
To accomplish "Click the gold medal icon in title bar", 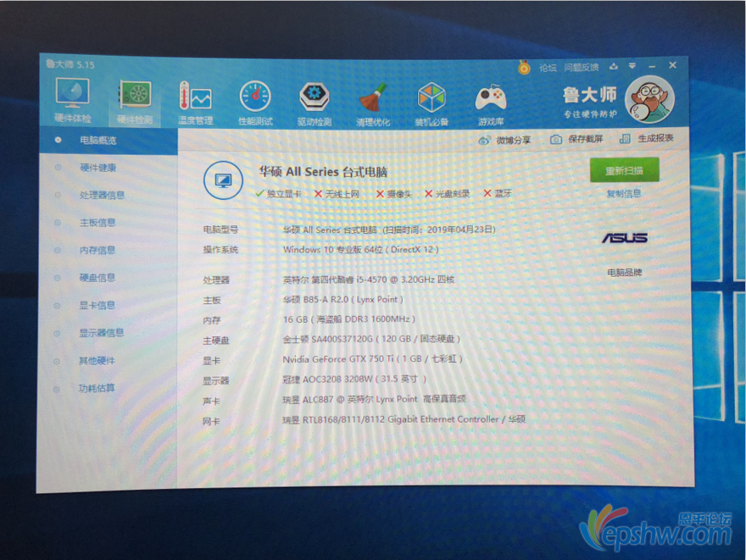I will 524,68.
